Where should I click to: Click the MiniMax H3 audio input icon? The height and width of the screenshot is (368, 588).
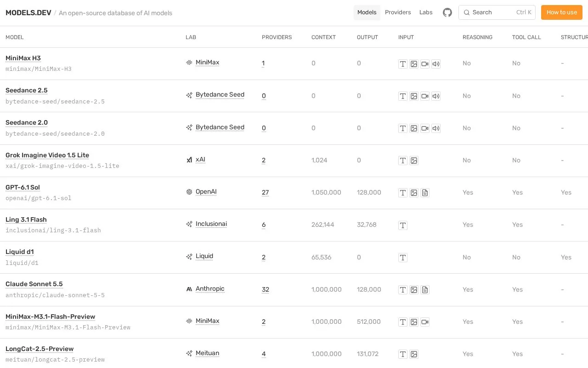[x=436, y=64]
